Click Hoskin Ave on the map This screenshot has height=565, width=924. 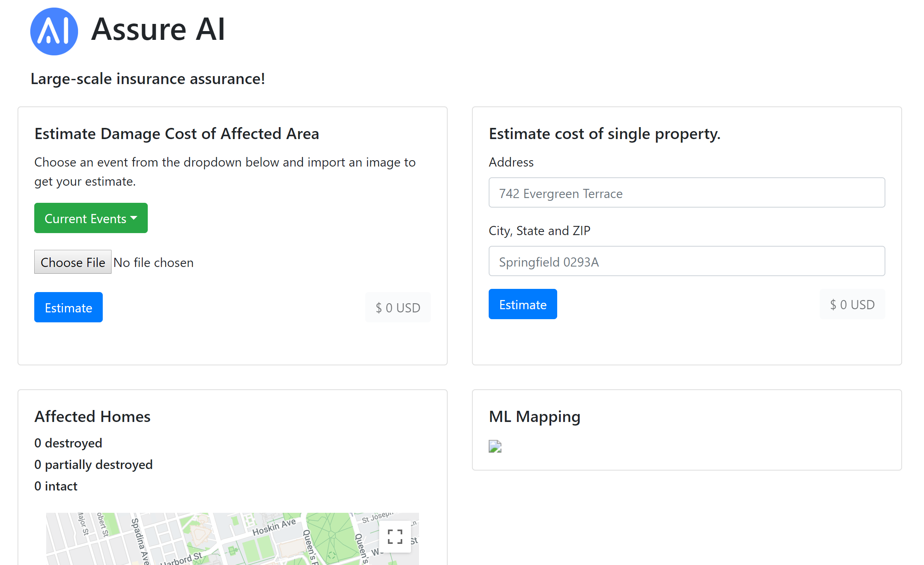(274, 527)
